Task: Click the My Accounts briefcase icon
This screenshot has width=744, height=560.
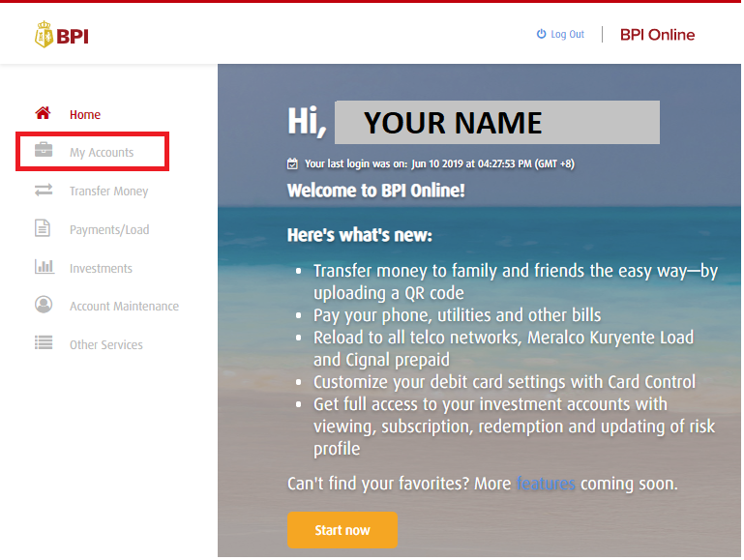Action: click(x=44, y=149)
